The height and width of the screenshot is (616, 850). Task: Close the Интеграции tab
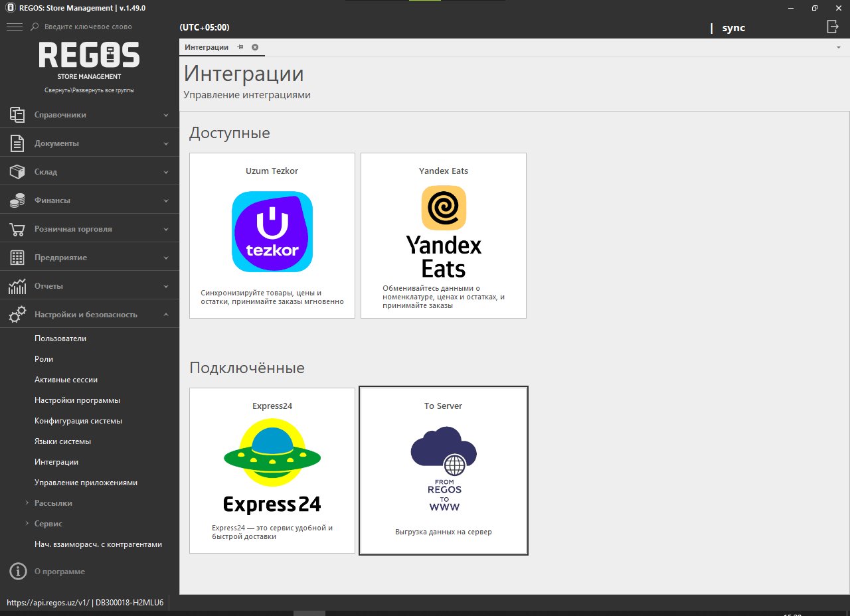tap(255, 47)
